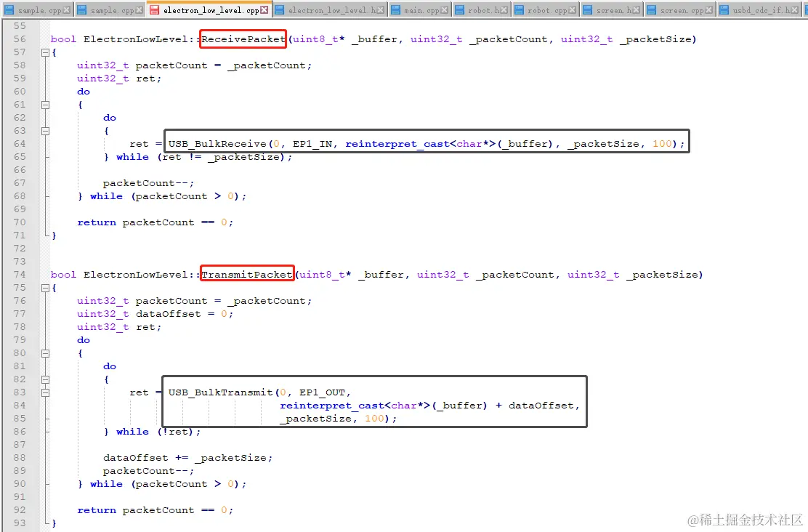The width and height of the screenshot is (808, 532).
Task: Click 'uint32_t ret;' on line 59
Action: pos(119,78)
